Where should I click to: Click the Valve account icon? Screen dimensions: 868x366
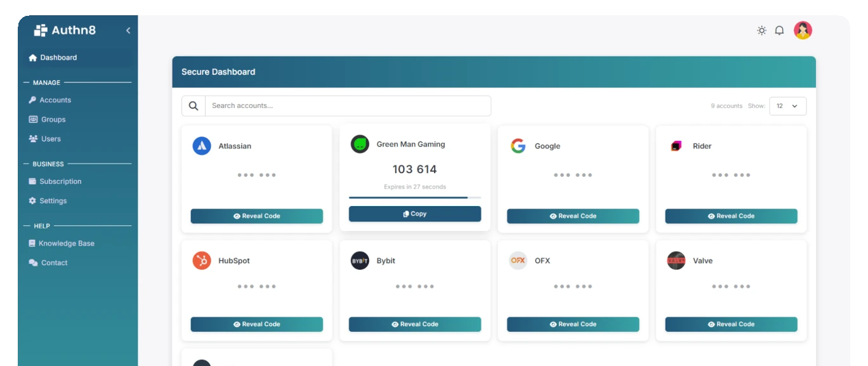[x=674, y=259]
